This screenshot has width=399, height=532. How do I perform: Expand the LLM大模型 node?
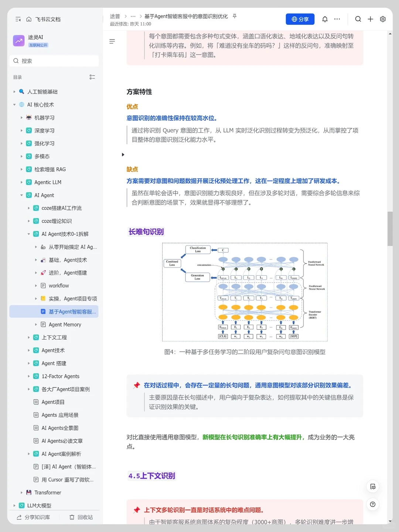coord(14,505)
